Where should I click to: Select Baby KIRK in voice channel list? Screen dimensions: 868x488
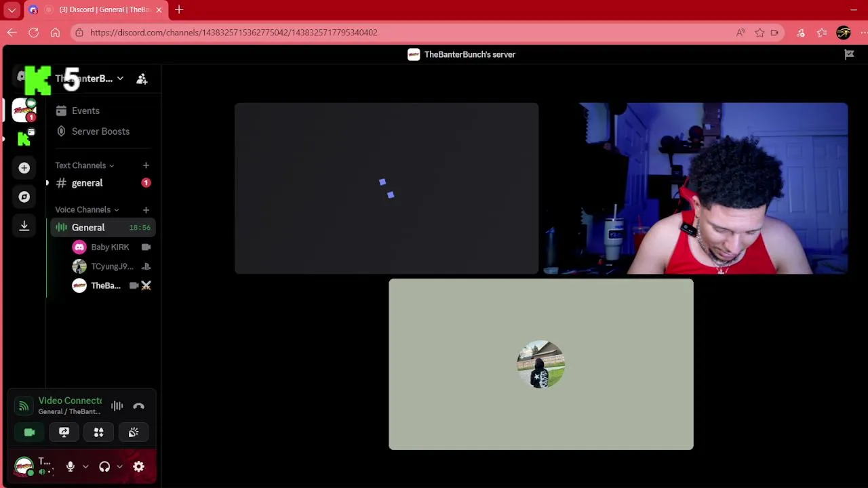tap(112, 247)
